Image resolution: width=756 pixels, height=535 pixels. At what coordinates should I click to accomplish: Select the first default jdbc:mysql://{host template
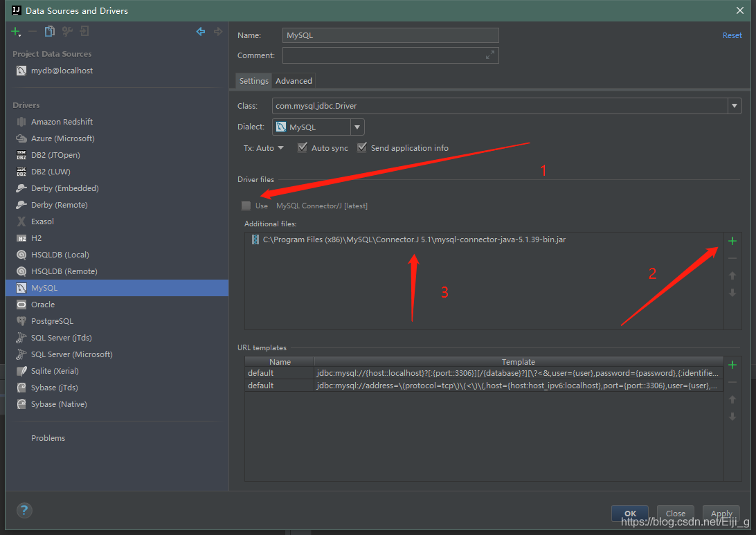point(484,373)
